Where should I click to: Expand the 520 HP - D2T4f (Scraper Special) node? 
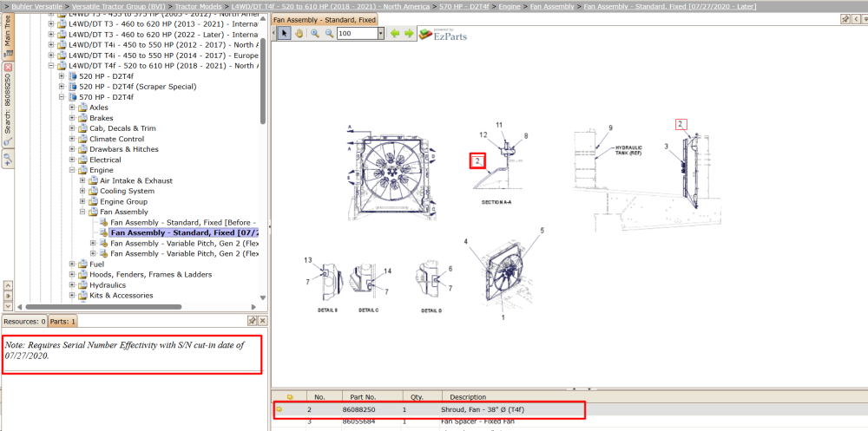tap(62, 87)
